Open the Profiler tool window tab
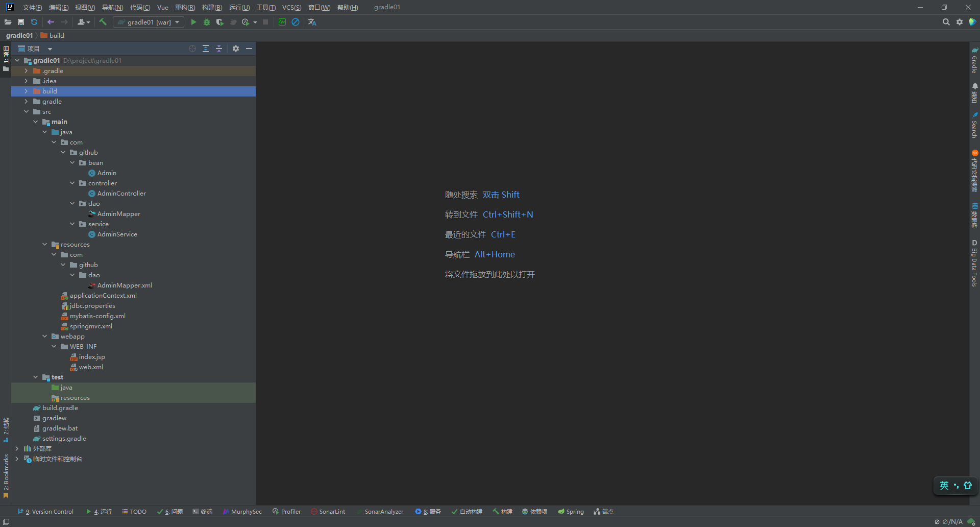The image size is (980, 527). coord(286,512)
